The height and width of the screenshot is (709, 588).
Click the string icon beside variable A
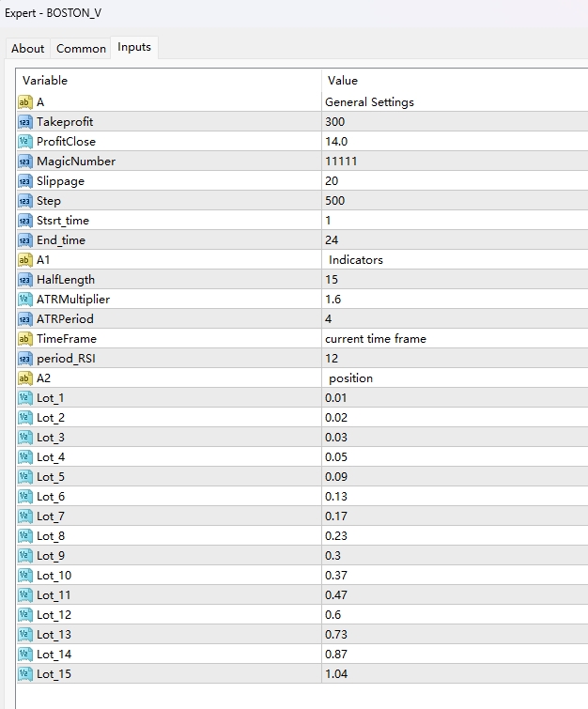24,102
